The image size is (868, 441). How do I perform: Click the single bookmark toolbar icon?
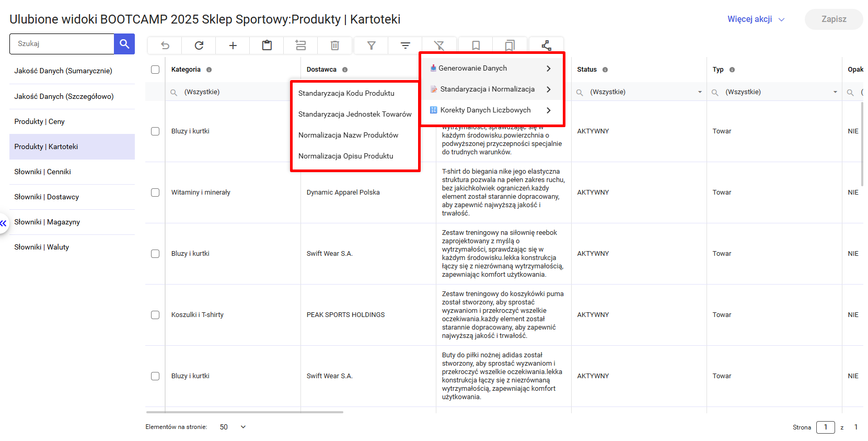476,46
